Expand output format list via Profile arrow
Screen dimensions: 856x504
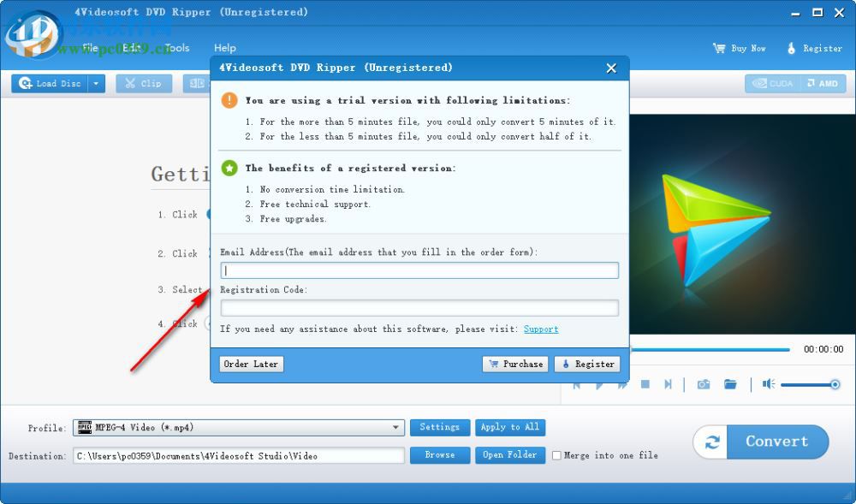pyautogui.click(x=396, y=427)
